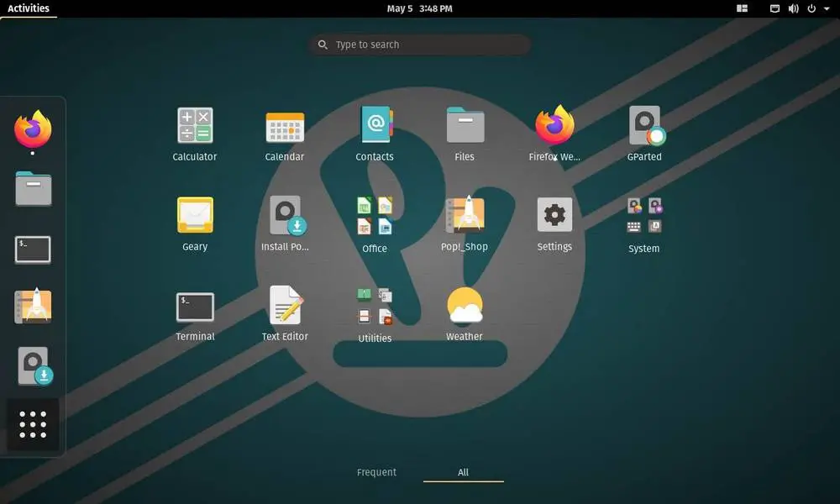Image resolution: width=840 pixels, height=504 pixels.
Task: Select the All tab
Action: click(464, 472)
